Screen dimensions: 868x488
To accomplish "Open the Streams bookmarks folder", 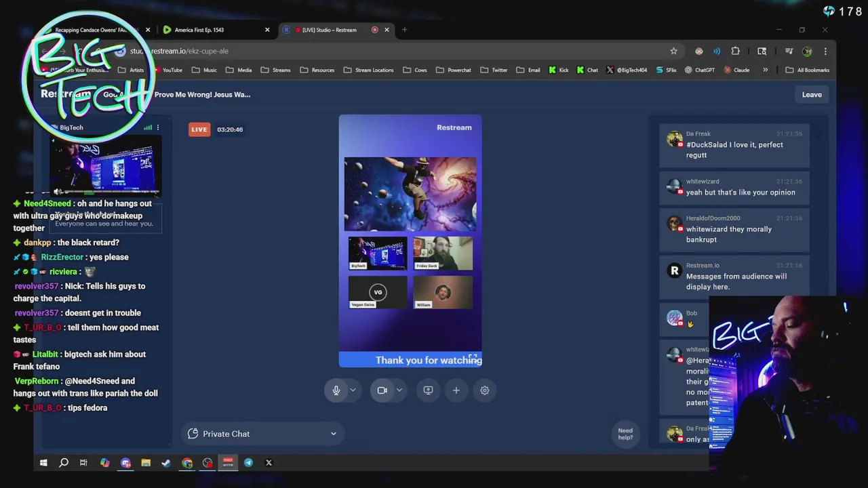I will 275,70.
